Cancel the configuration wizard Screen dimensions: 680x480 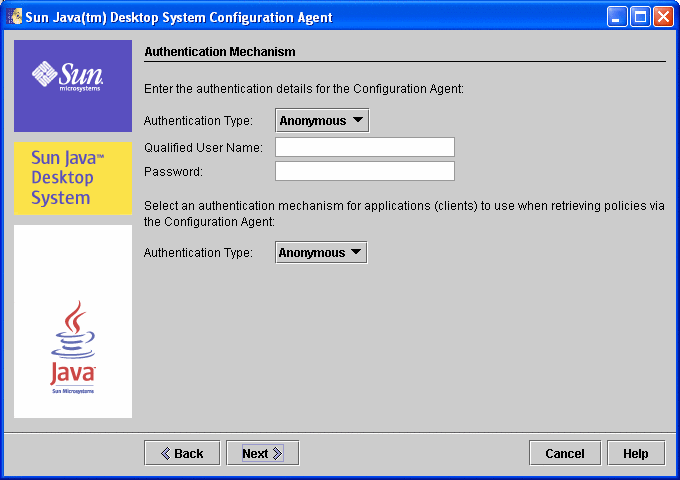(x=565, y=453)
